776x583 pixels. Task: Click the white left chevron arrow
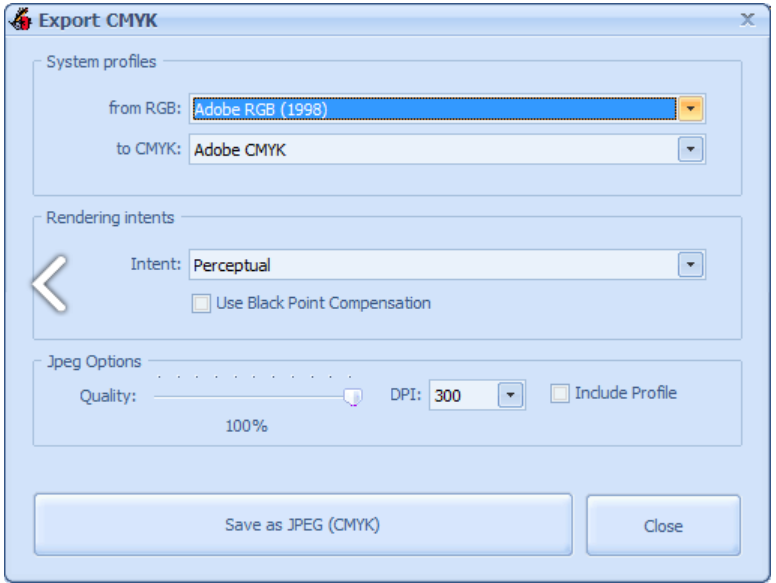[50, 284]
